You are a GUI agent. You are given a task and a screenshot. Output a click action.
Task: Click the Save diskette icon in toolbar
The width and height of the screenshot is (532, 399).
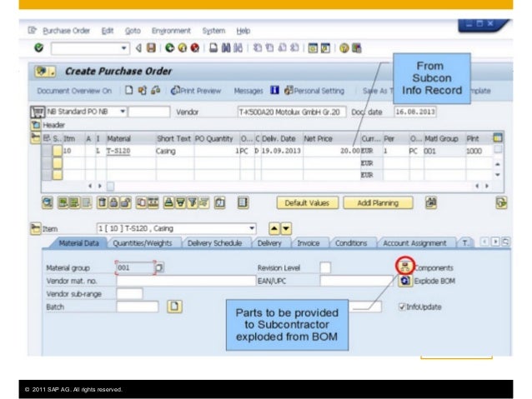pyautogui.click(x=151, y=47)
